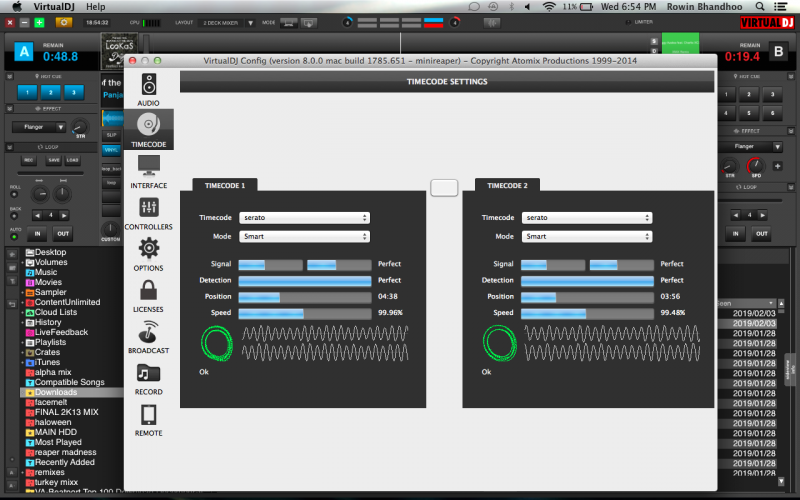Click the blue deck A badge
Screen dimensions: 800x500
pyautogui.click(x=23, y=52)
